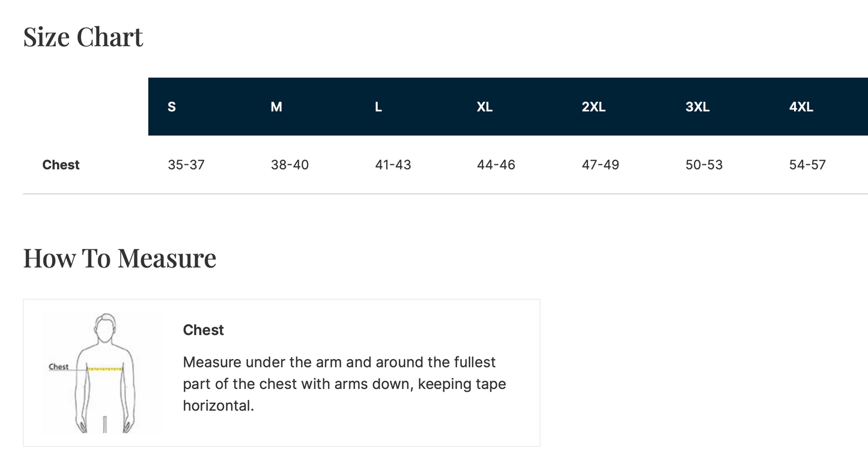This screenshot has width=868, height=469.
Task: Click the 50-53 chest measurement cell
Action: tap(704, 165)
